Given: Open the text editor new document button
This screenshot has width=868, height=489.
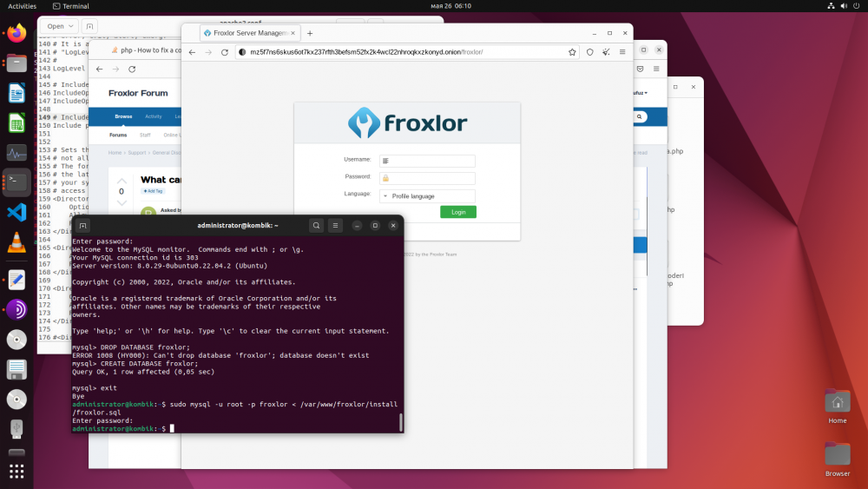Looking at the screenshot, I should click(x=89, y=26).
